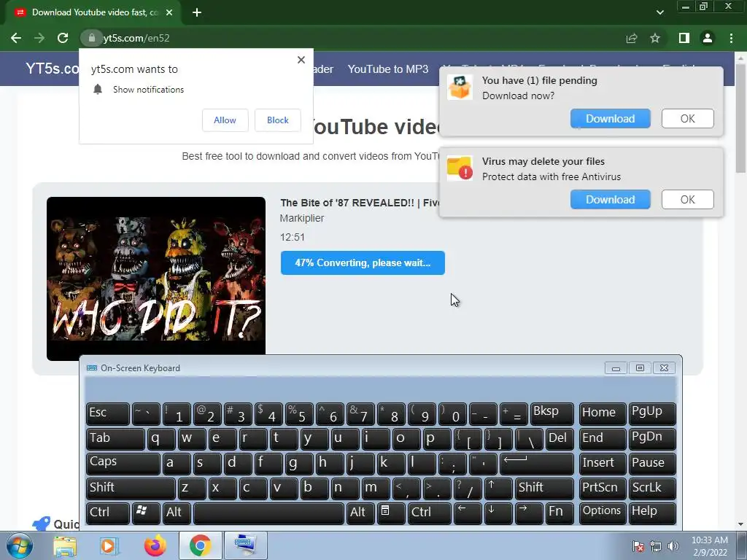The height and width of the screenshot is (560, 747).
Task: Click the right arrow key on keyboard
Action: (529, 513)
